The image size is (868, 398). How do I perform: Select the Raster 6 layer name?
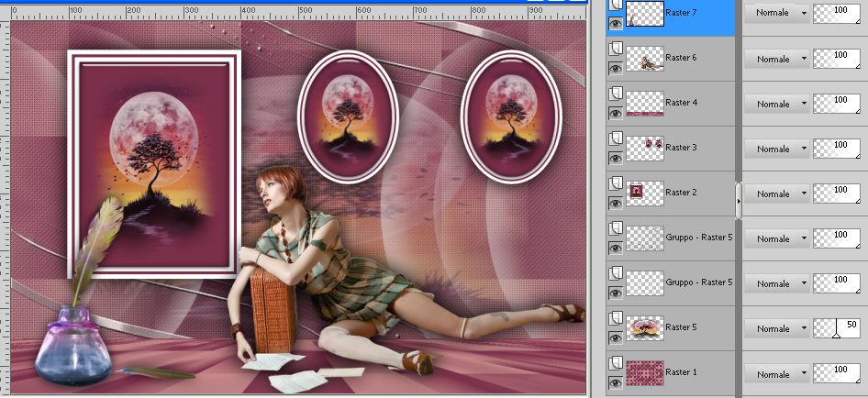(681, 57)
